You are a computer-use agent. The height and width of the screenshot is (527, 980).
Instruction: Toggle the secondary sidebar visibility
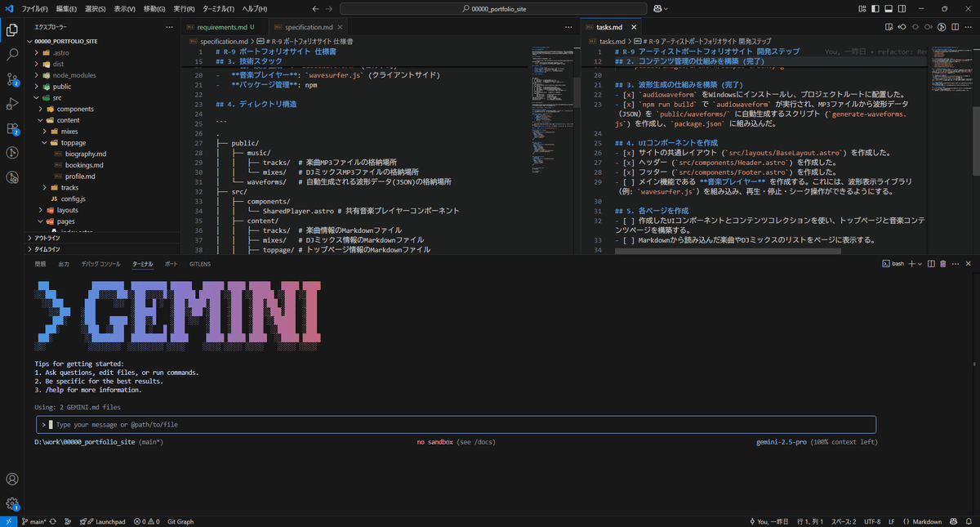click(x=901, y=8)
